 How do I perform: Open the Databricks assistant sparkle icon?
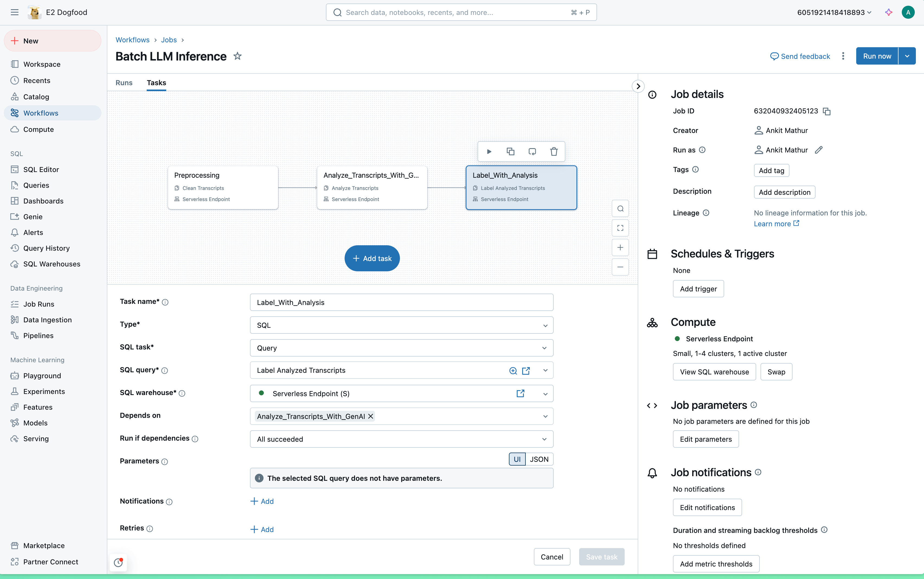pos(888,12)
